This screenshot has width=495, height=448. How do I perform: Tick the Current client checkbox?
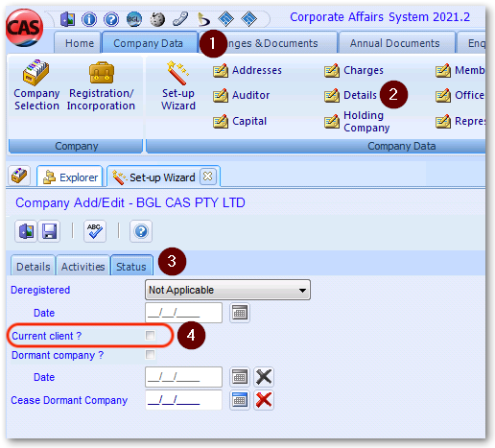[150, 336]
